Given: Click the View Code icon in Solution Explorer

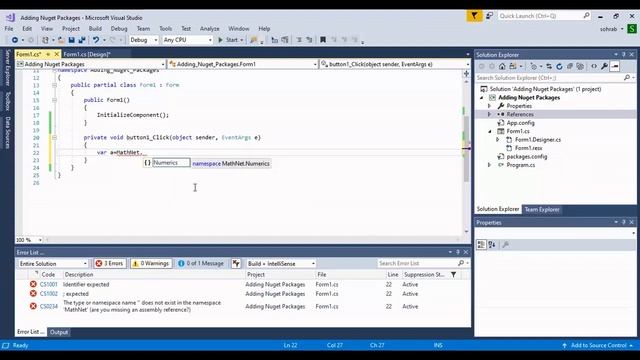Looking at the screenshot, I should (594, 66).
